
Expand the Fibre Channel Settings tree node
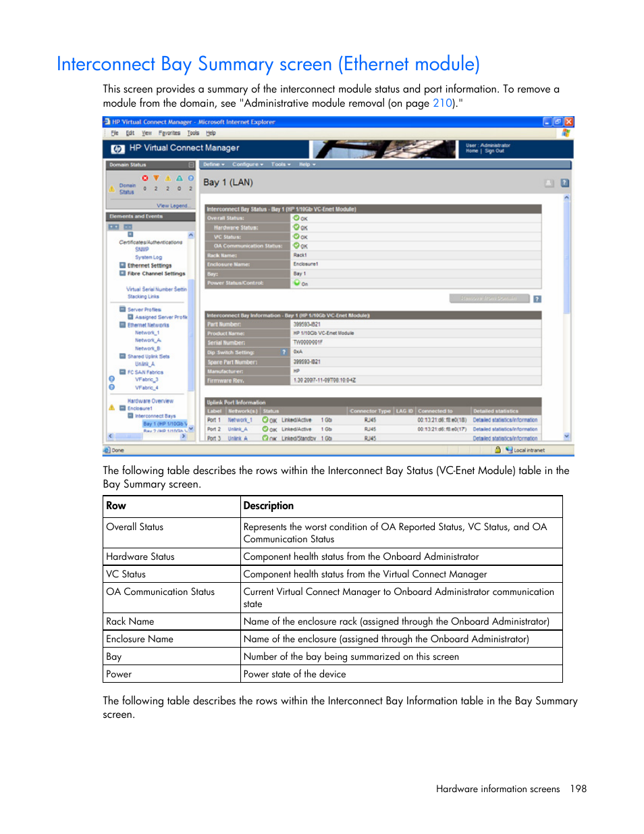(123, 273)
